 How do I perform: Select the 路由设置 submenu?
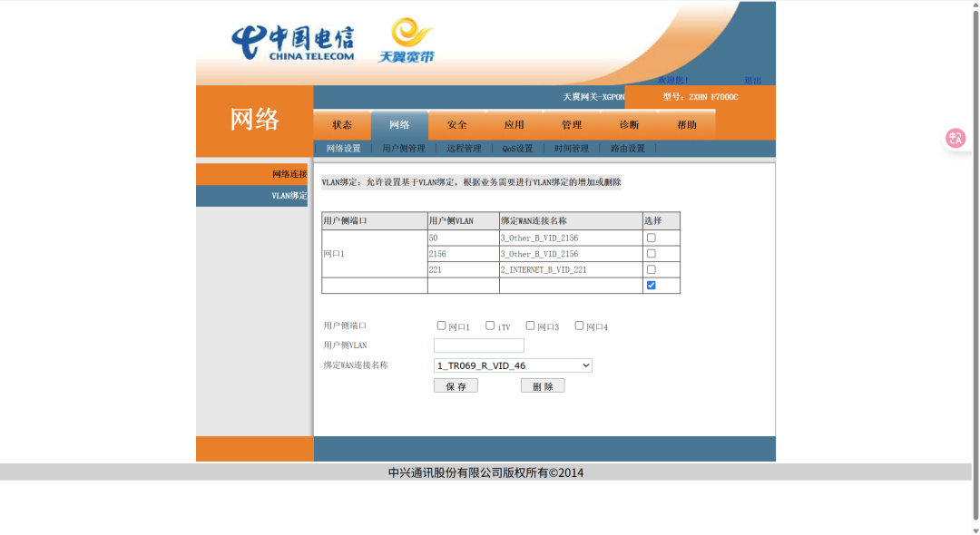coord(628,149)
